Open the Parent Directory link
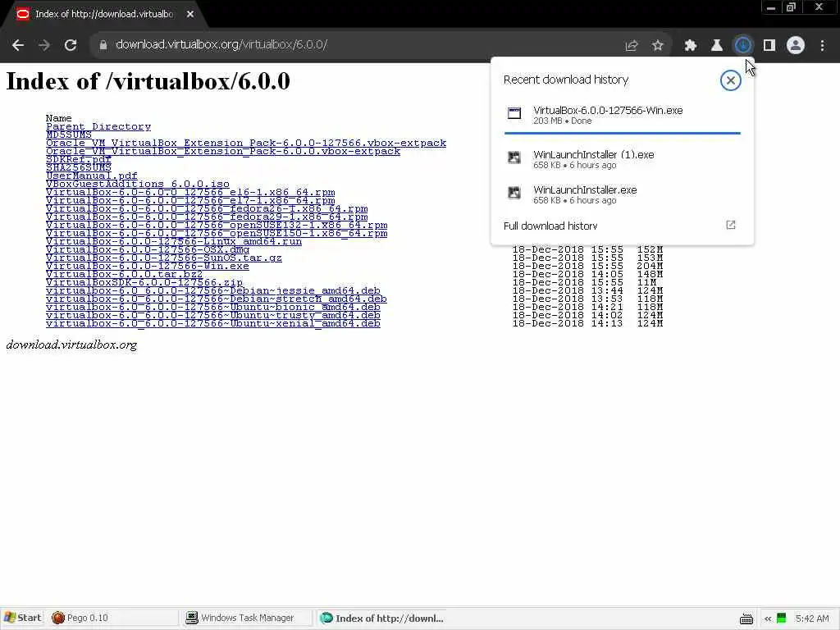This screenshot has height=630, width=840. click(x=98, y=126)
